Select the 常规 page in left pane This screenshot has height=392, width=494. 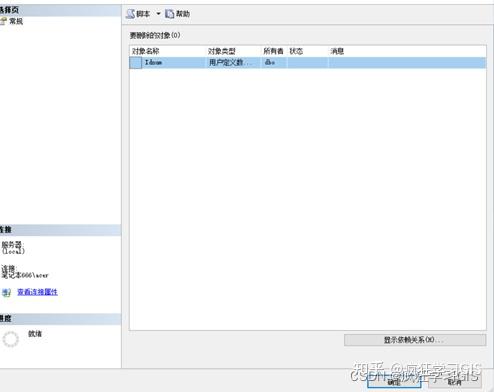pos(16,21)
